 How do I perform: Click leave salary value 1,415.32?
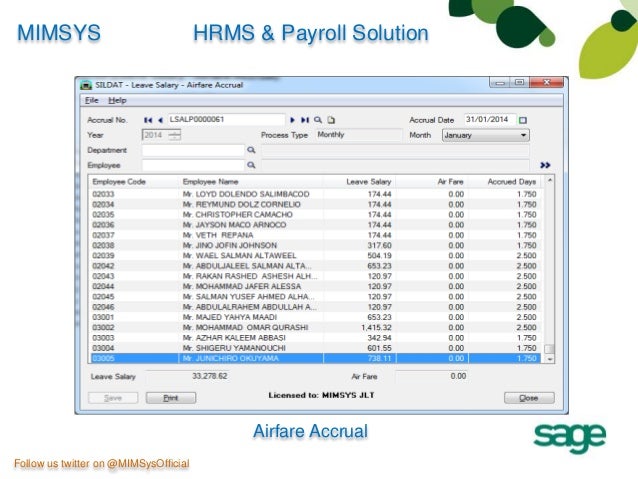(x=376, y=328)
